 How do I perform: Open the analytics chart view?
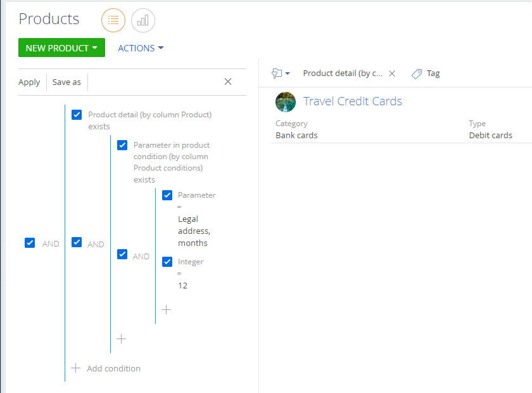143,20
